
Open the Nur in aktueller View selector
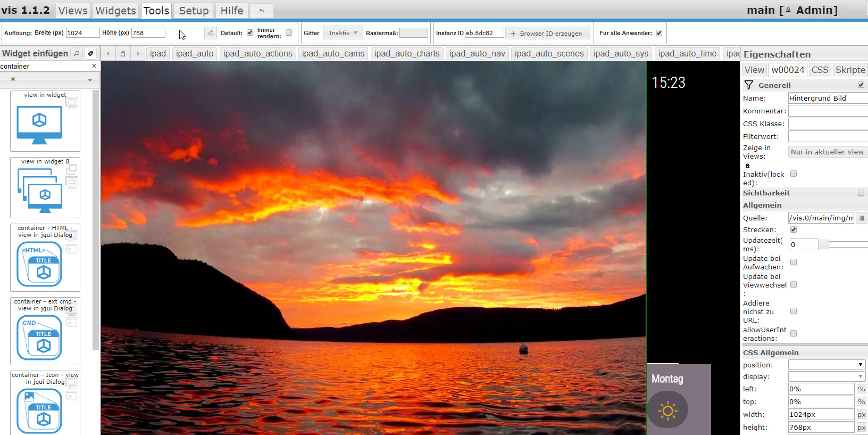(827, 152)
